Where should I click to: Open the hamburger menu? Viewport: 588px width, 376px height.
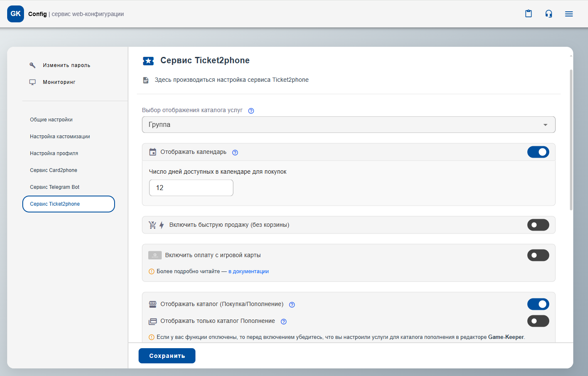point(569,14)
